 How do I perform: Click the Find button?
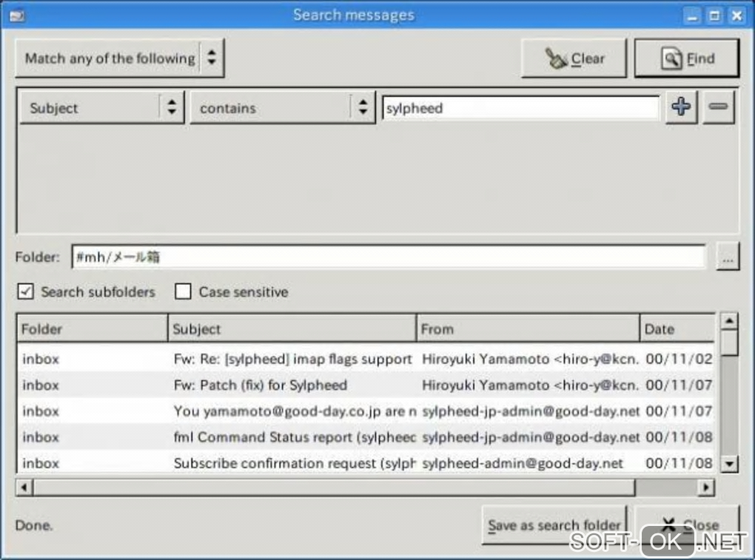click(x=687, y=58)
